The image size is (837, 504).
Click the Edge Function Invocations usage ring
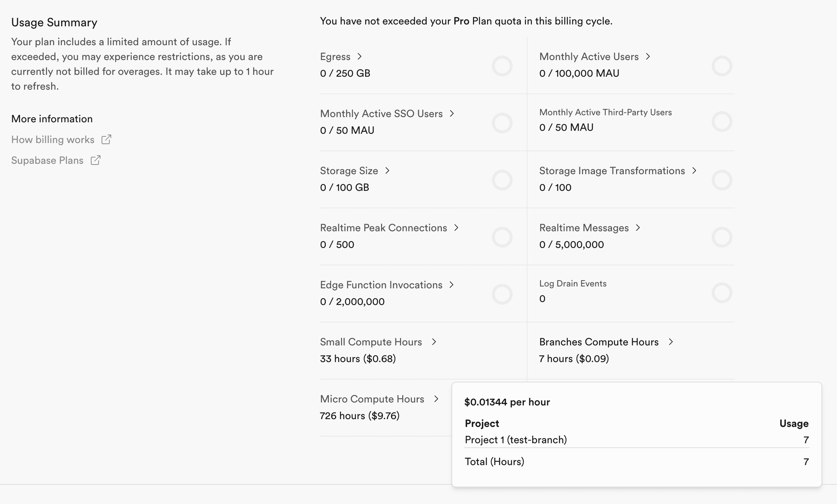pyautogui.click(x=502, y=294)
